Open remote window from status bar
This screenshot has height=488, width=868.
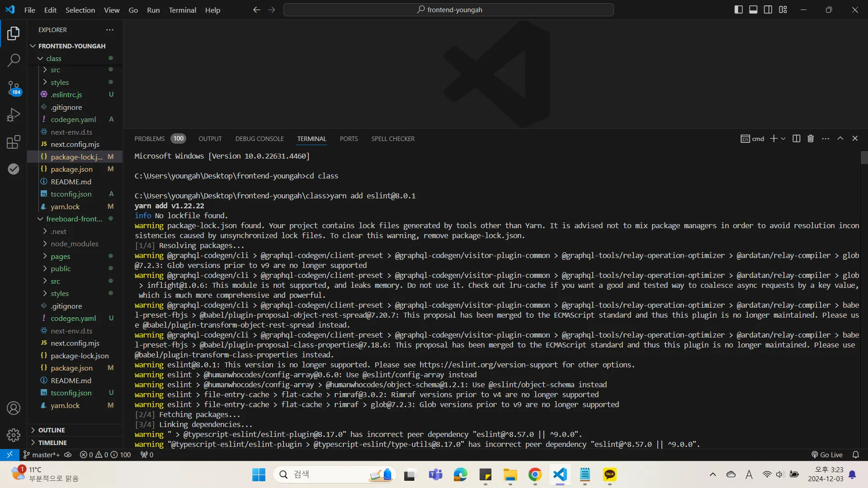pyautogui.click(x=9, y=455)
